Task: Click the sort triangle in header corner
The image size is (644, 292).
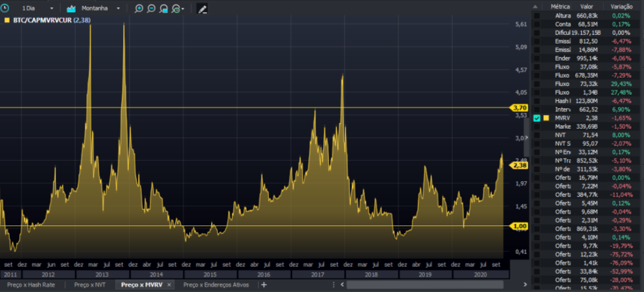Action: (x=535, y=6)
